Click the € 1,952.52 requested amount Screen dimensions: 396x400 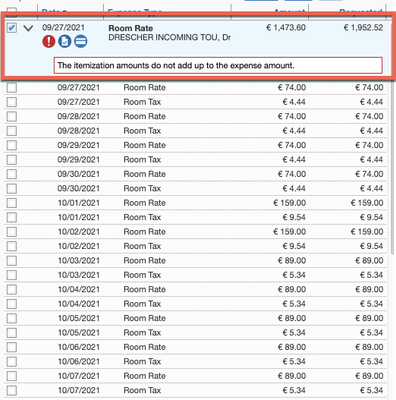click(x=363, y=28)
